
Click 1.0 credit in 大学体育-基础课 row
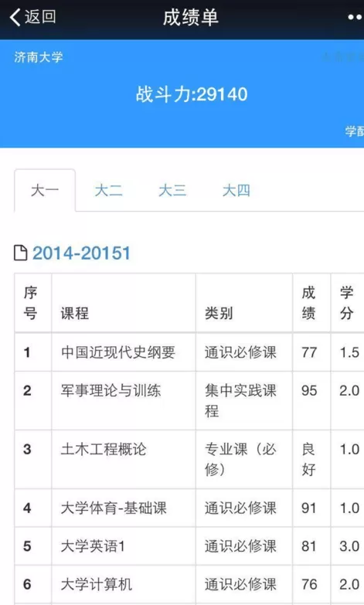click(349, 508)
